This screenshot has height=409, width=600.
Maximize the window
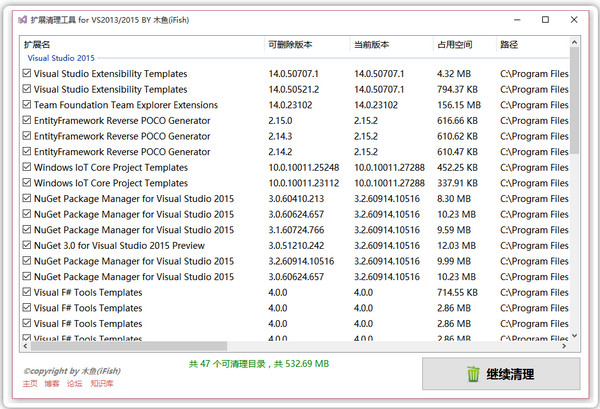coord(545,18)
